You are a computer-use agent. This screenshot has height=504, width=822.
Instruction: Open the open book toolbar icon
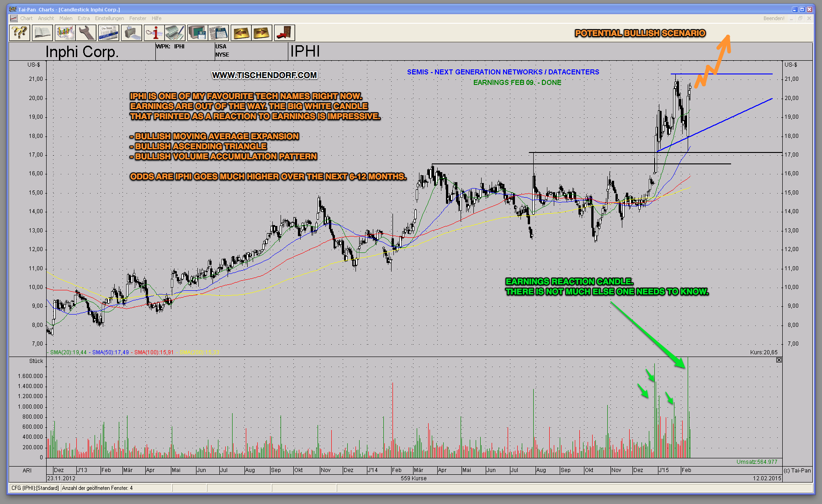coord(42,33)
